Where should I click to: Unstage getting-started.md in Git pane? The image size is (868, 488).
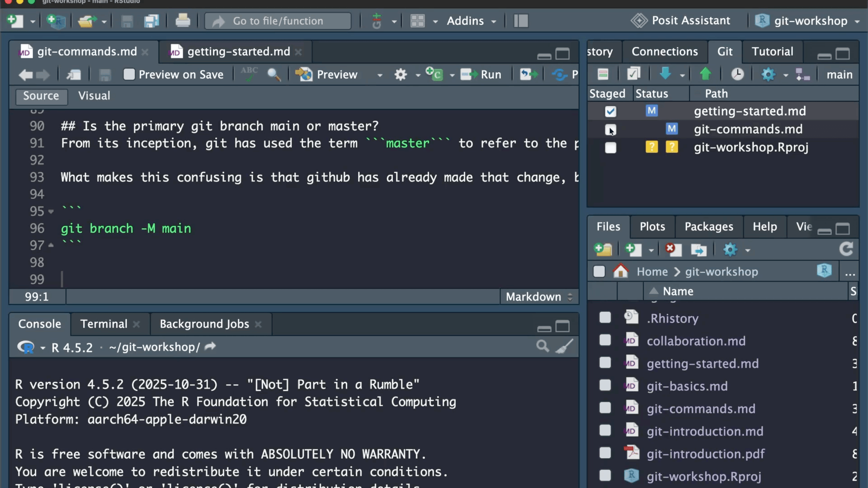610,111
